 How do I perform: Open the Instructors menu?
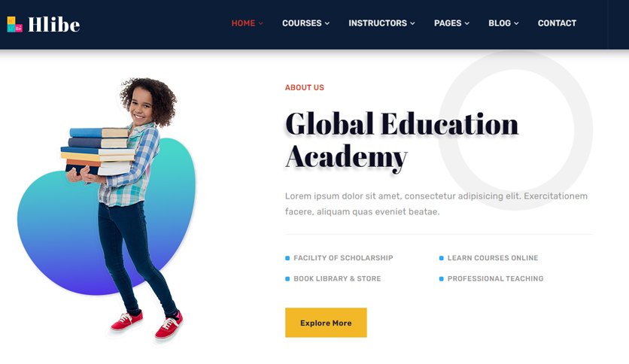click(x=378, y=23)
